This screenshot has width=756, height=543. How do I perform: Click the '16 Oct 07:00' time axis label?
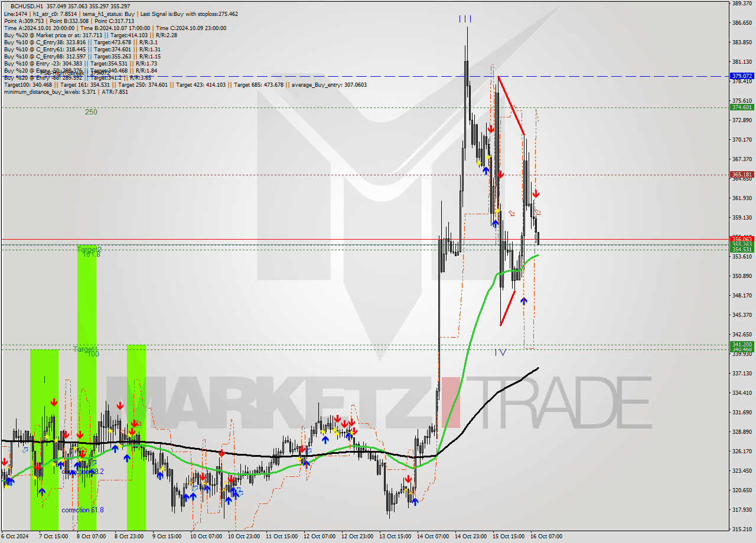(546, 537)
